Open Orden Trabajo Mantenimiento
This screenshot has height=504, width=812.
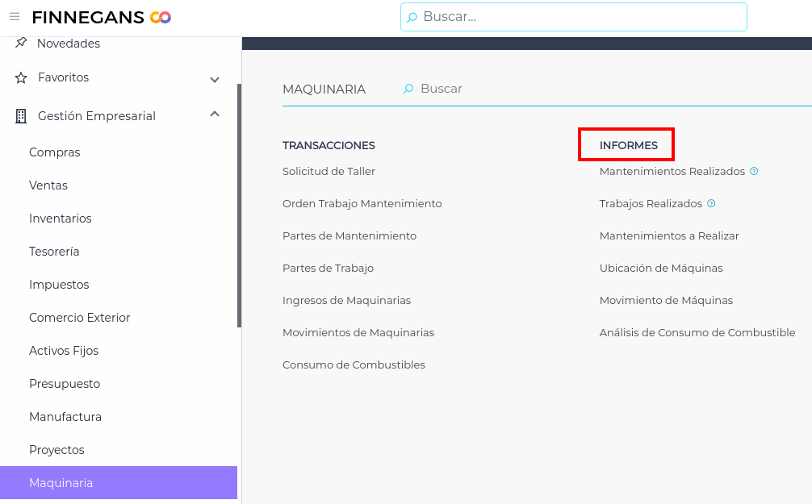tap(362, 203)
